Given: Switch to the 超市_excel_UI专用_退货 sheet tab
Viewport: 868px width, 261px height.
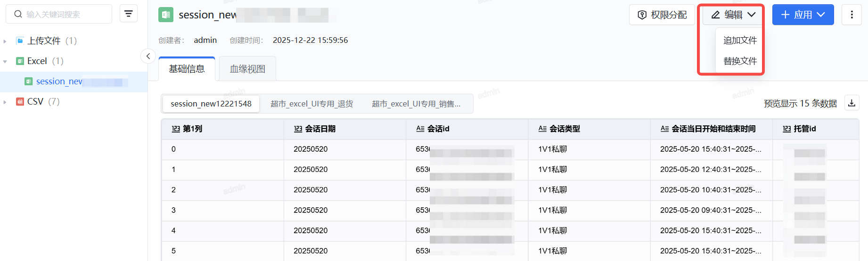Looking at the screenshot, I should (311, 104).
